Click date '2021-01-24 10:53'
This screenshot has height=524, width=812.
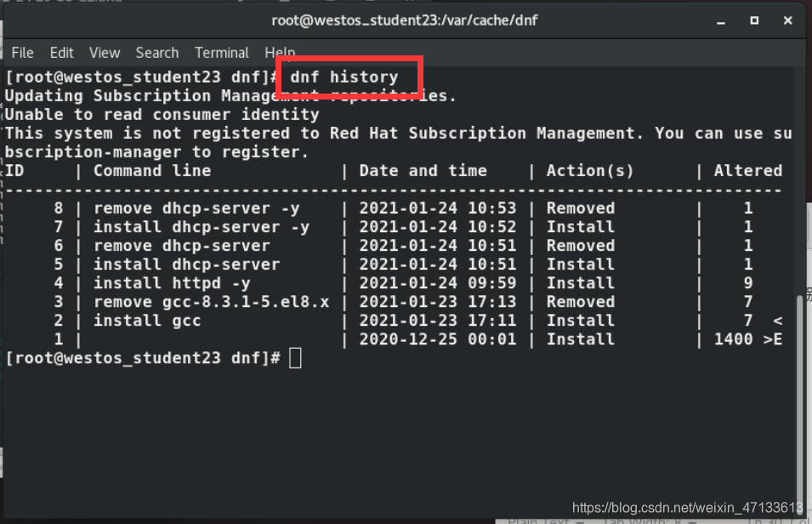point(438,208)
